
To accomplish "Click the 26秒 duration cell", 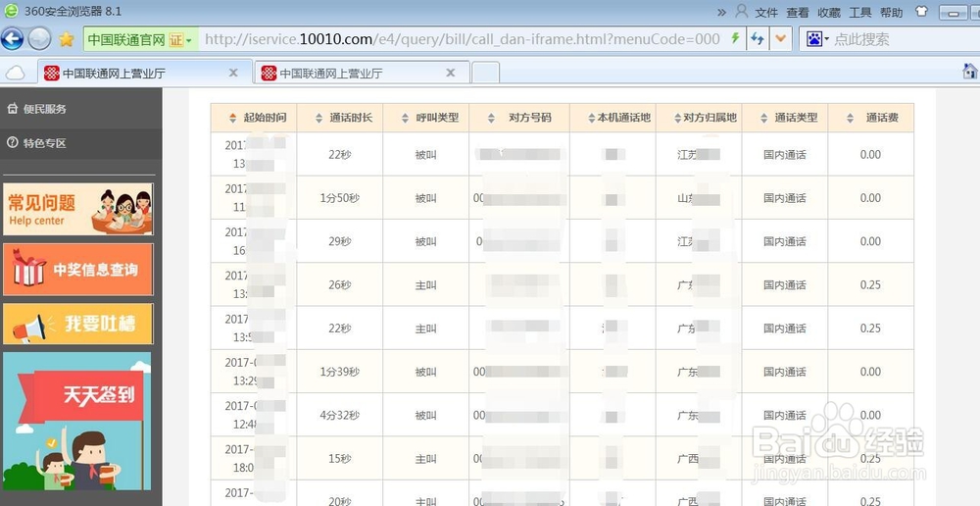I will 340,284.
